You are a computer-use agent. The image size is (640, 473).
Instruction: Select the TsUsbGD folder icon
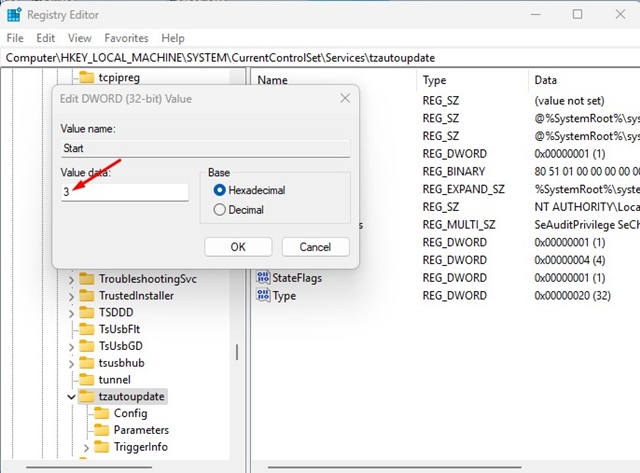coord(86,346)
